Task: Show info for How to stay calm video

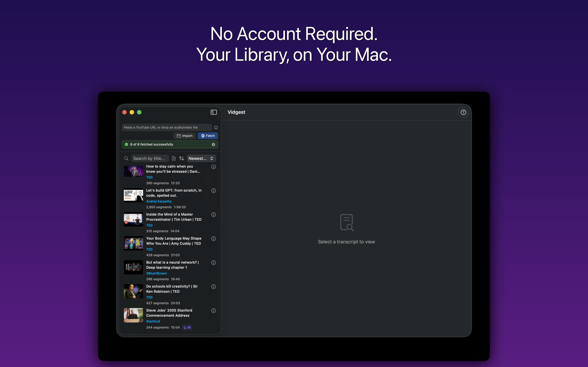Action: [213, 167]
